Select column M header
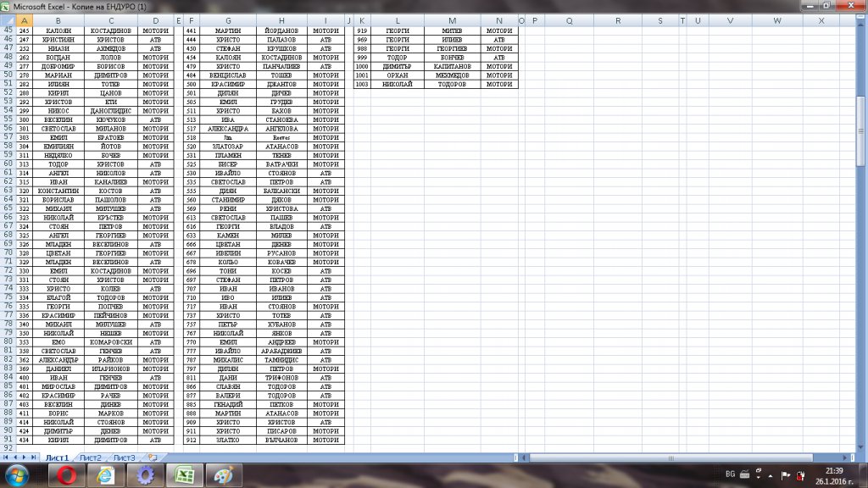This screenshot has width=868, height=488. [x=453, y=20]
